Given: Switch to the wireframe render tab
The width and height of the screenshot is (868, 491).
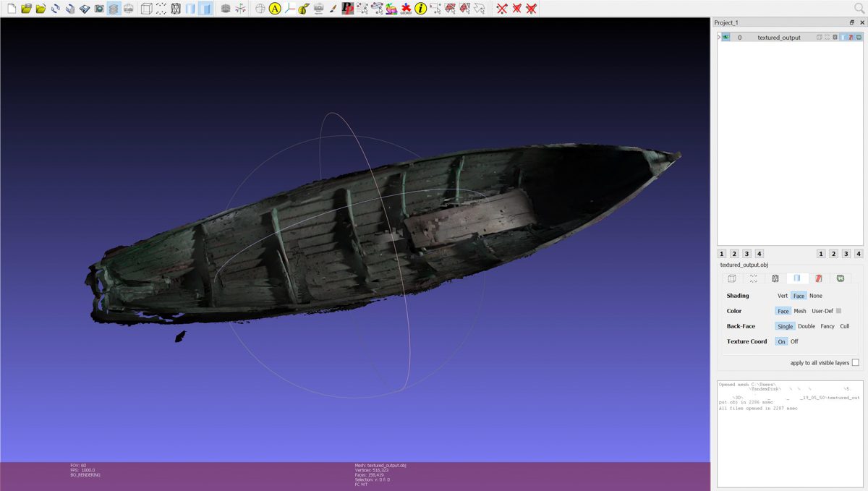Looking at the screenshot, I should tap(775, 278).
